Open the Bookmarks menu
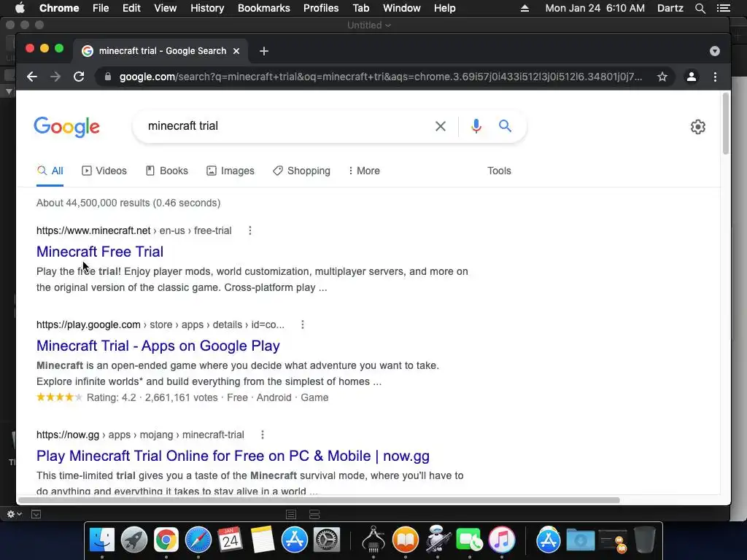 pyautogui.click(x=264, y=8)
